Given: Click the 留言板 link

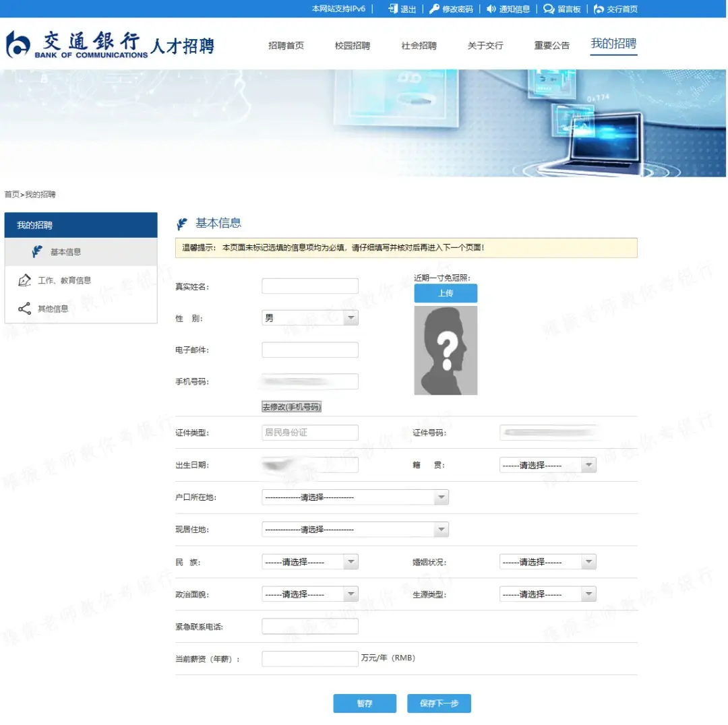Looking at the screenshot, I should point(569,9).
